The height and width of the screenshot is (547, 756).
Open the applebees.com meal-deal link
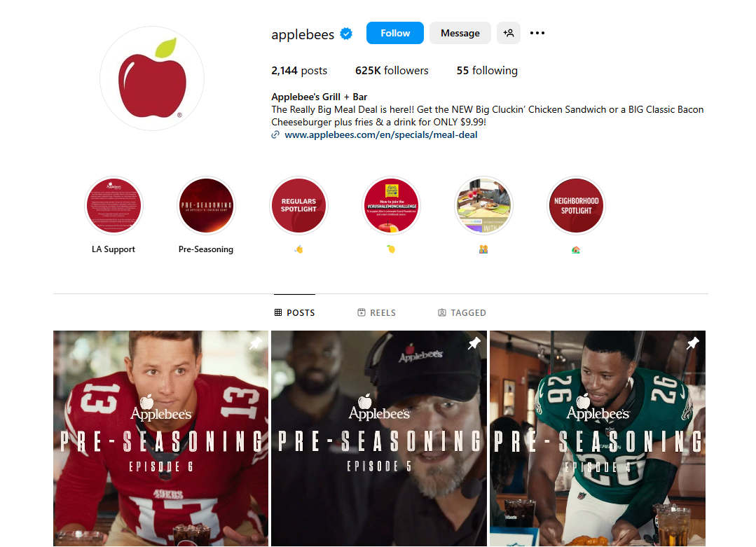pyautogui.click(x=381, y=135)
